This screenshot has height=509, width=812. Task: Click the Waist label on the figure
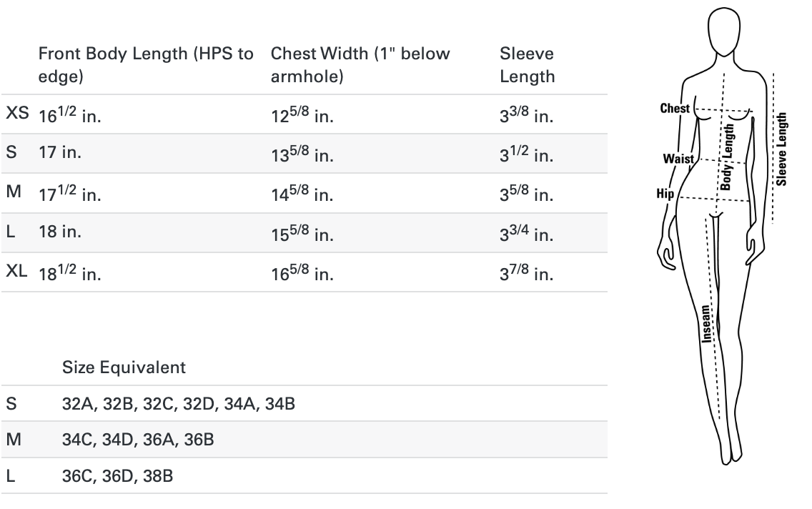click(x=678, y=159)
